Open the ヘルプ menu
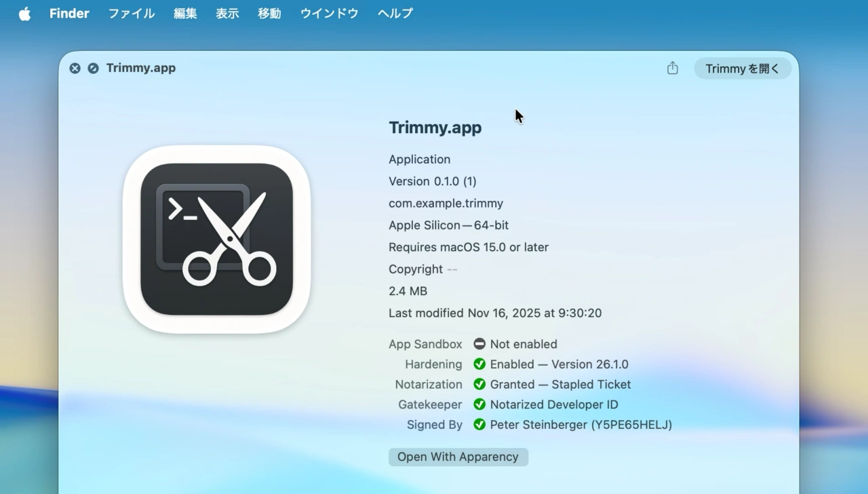The image size is (868, 494). coord(395,13)
